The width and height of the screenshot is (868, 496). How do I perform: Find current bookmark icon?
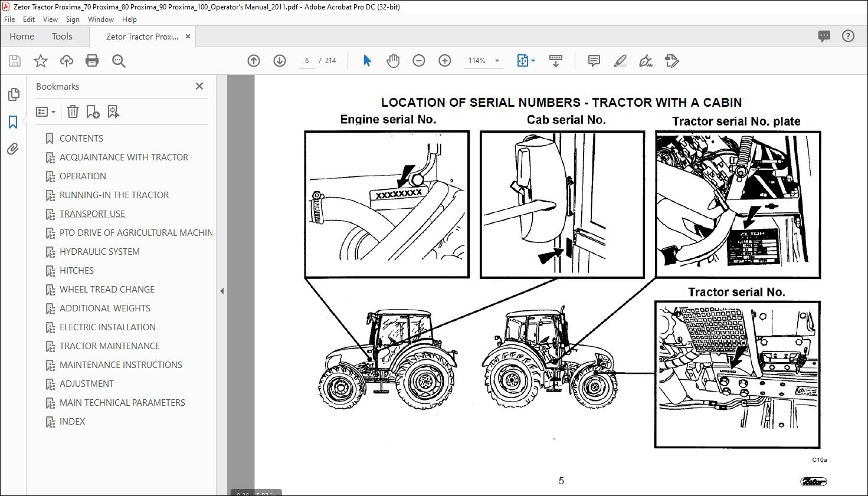coord(113,111)
